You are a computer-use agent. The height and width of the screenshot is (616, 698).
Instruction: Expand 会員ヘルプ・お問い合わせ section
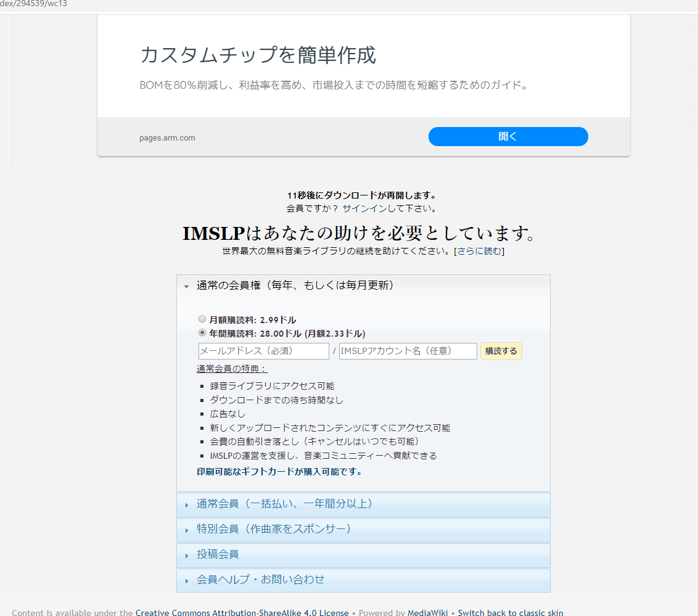tap(260, 580)
